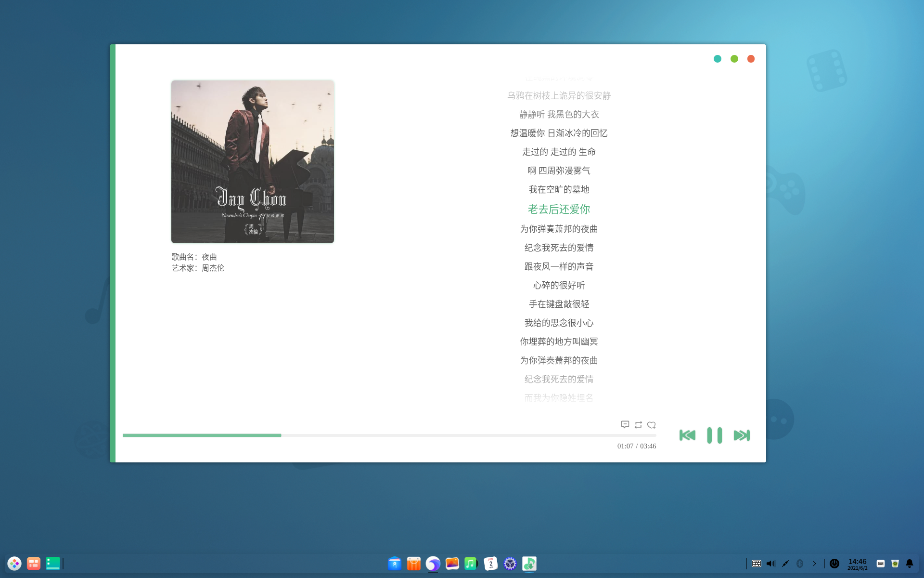Image resolution: width=924 pixels, height=578 pixels.
Task: Toggle the repeat playback mode icon
Action: [x=638, y=424]
